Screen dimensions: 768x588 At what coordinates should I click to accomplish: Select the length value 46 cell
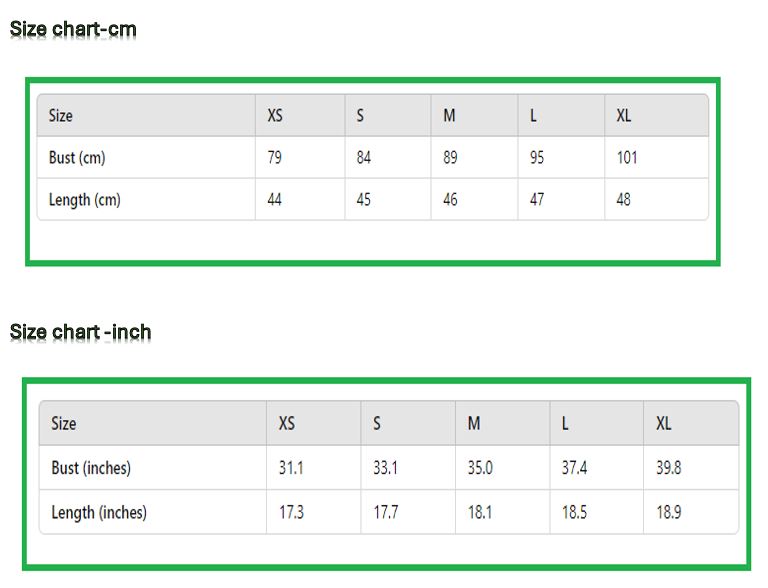click(450, 200)
